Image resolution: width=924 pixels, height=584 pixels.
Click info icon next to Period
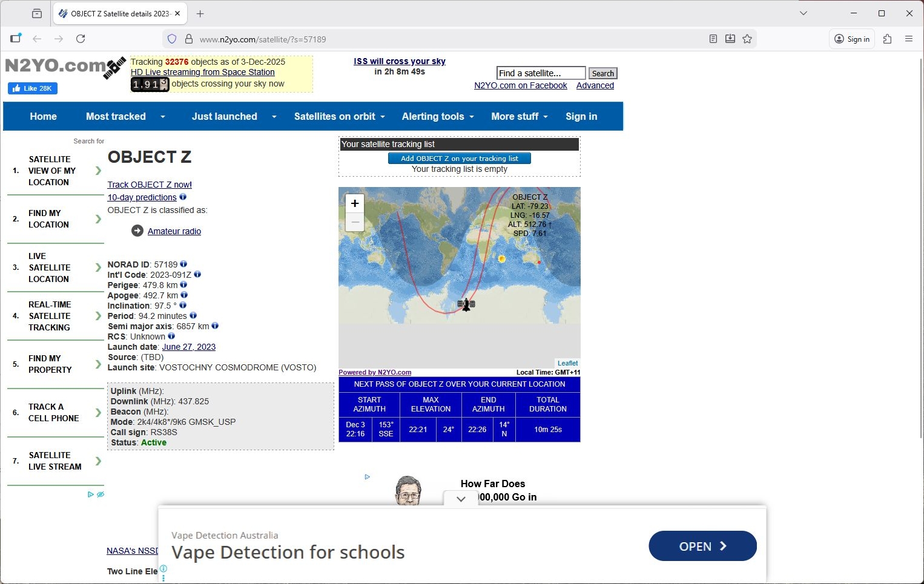(x=193, y=315)
